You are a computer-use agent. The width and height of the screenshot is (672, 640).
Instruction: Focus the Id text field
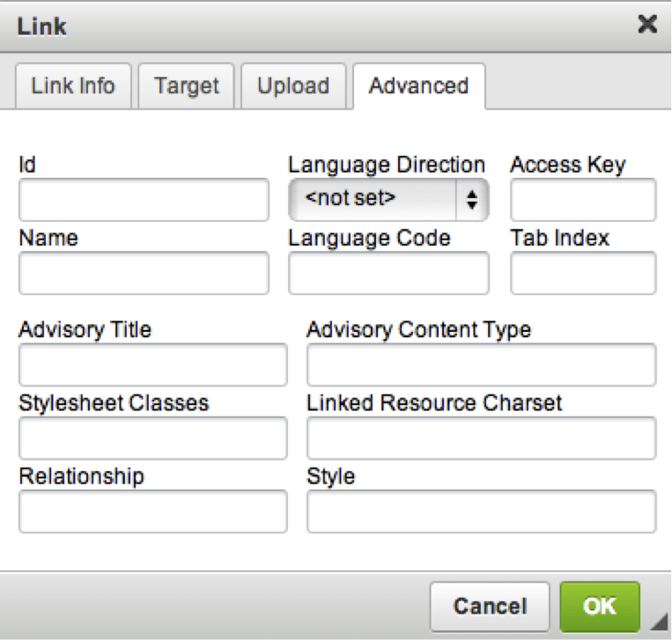pos(144,200)
